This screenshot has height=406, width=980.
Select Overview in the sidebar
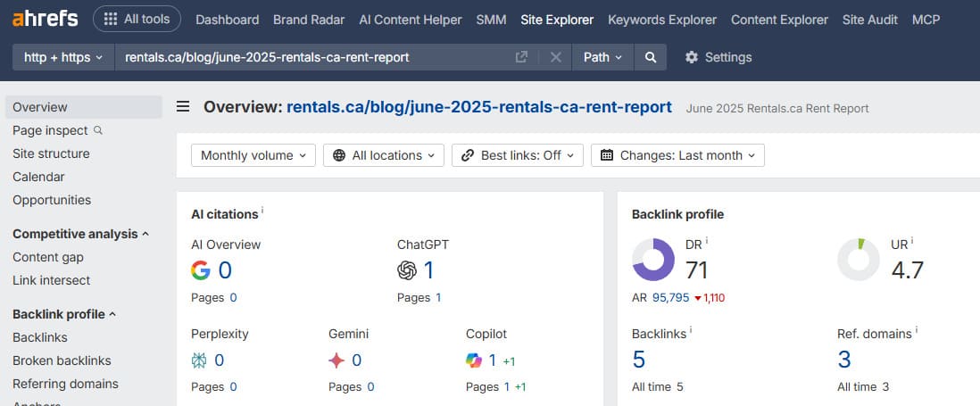coord(84,107)
